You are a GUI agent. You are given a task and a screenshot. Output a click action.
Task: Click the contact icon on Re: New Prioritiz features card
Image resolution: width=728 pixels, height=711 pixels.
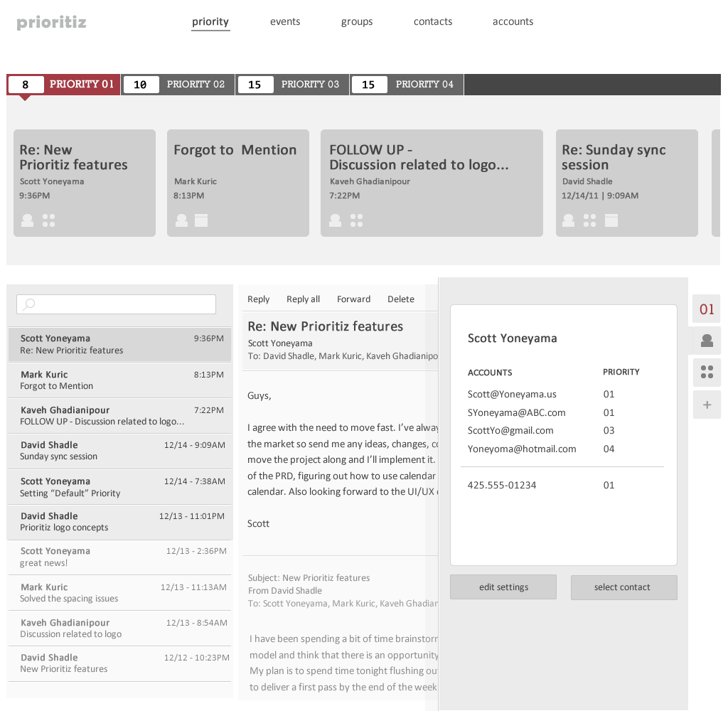pos(28,220)
